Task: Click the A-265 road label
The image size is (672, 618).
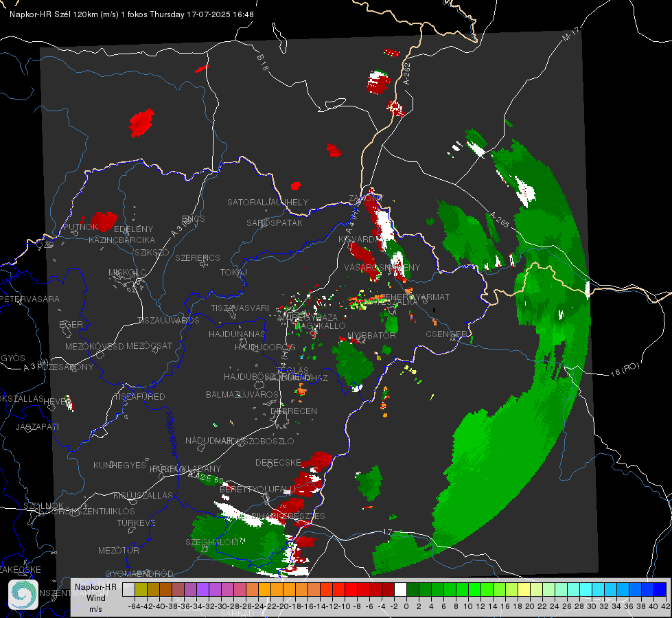Action: point(499,220)
